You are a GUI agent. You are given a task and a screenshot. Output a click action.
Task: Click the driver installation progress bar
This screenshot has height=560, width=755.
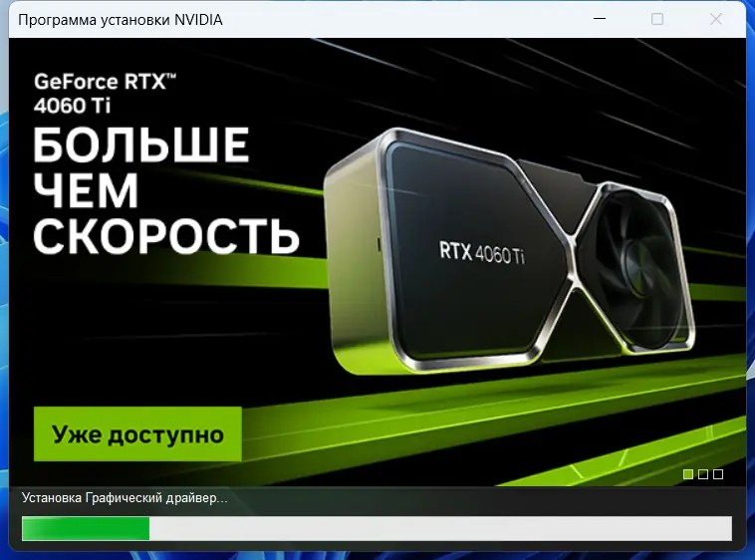tap(377, 528)
